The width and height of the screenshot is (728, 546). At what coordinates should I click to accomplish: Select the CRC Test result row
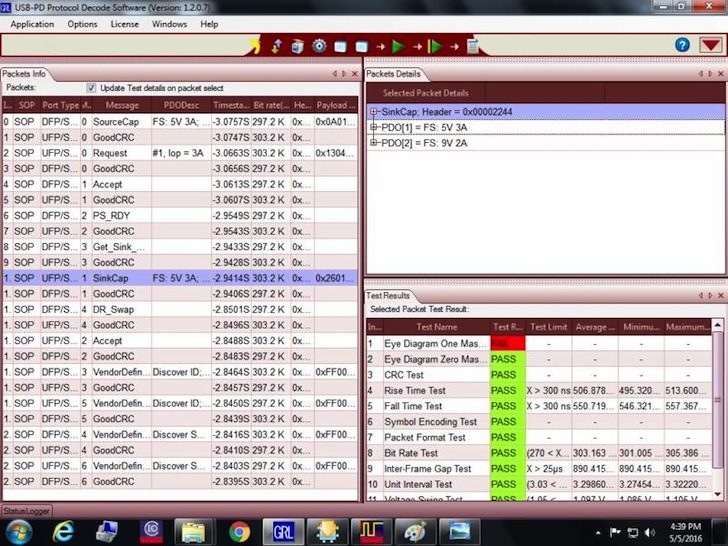(x=540, y=375)
